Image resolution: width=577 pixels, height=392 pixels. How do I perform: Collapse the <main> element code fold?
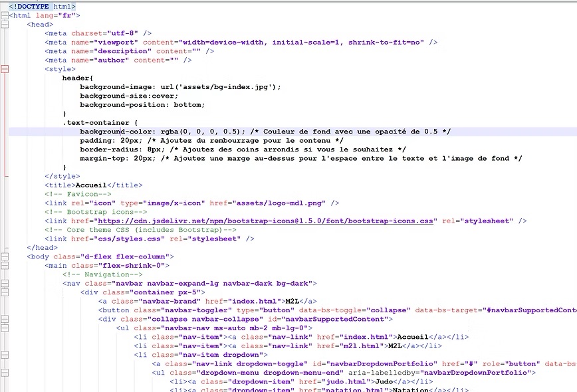coord(5,265)
